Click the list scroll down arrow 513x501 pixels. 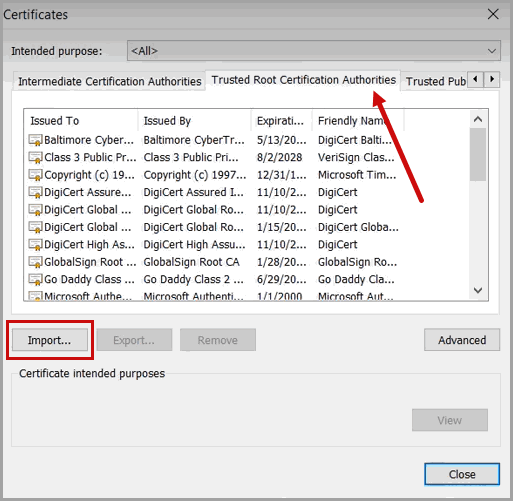(x=478, y=290)
